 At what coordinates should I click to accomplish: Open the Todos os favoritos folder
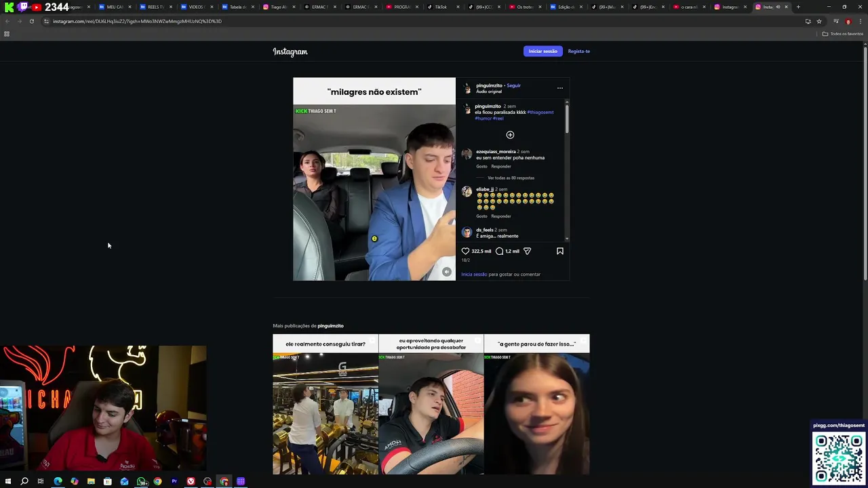pyautogui.click(x=843, y=34)
